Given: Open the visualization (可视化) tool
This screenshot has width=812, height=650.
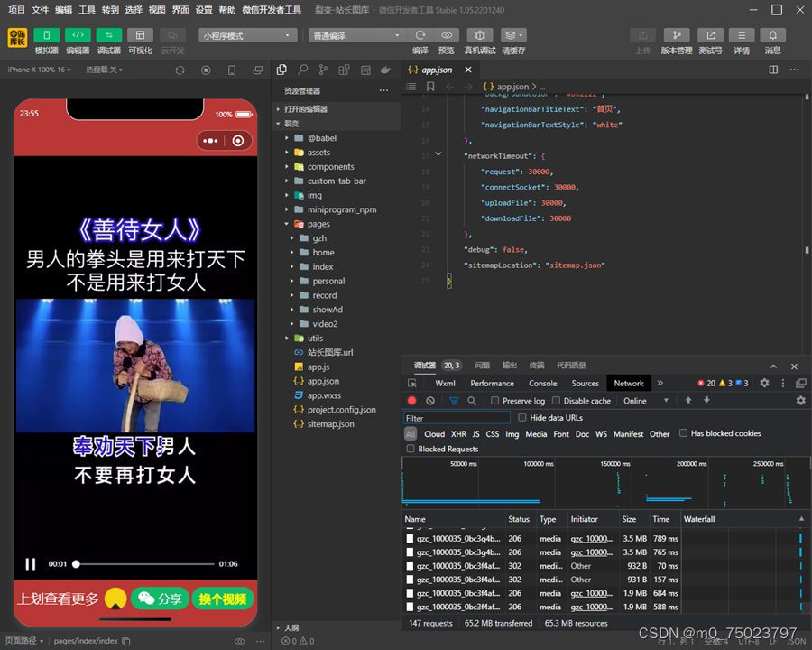Looking at the screenshot, I should 140,35.
